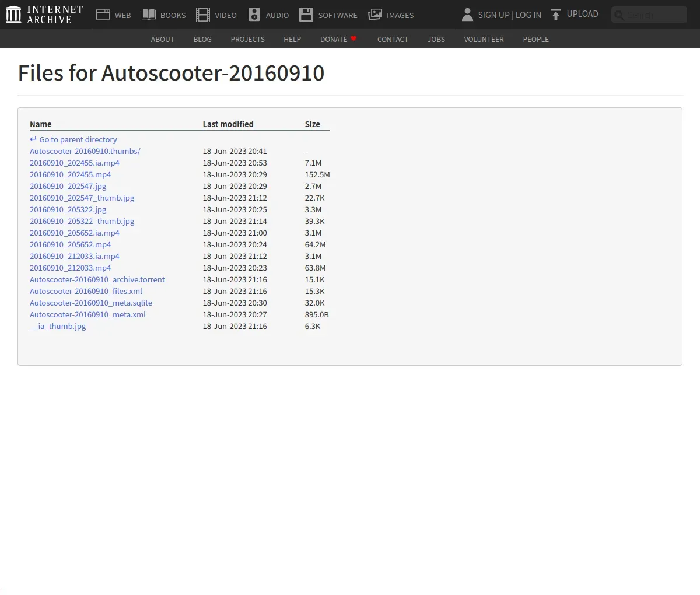The height and width of the screenshot is (595, 700).
Task: Open 20160910_205652.ia.mp4 file
Action: click(75, 233)
